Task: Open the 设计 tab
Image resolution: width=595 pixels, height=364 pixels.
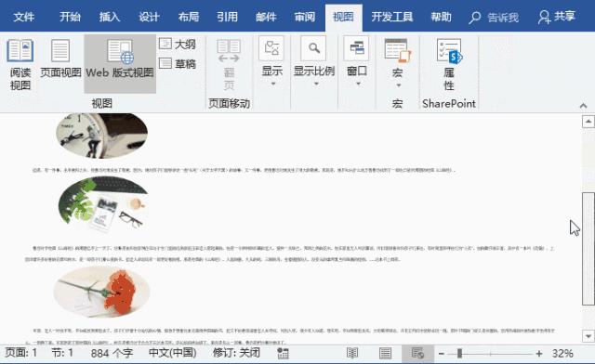Action: point(149,17)
